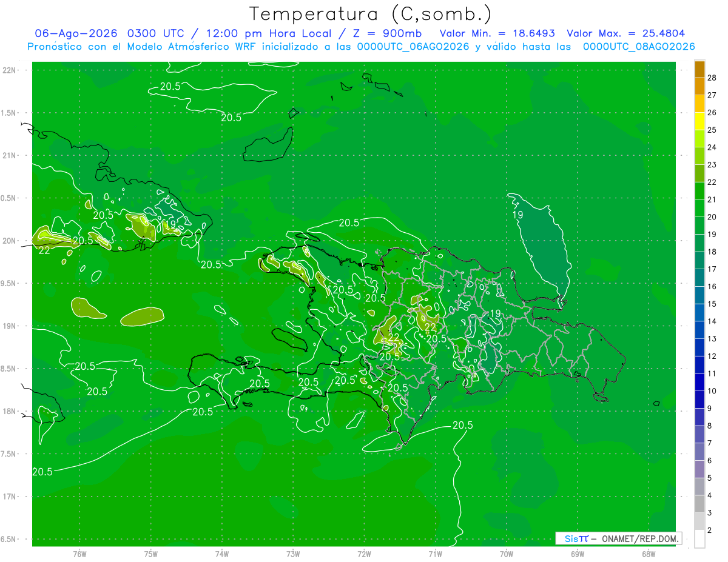Click the "76W" longitude axis label
728x562 pixels.
[79, 554]
